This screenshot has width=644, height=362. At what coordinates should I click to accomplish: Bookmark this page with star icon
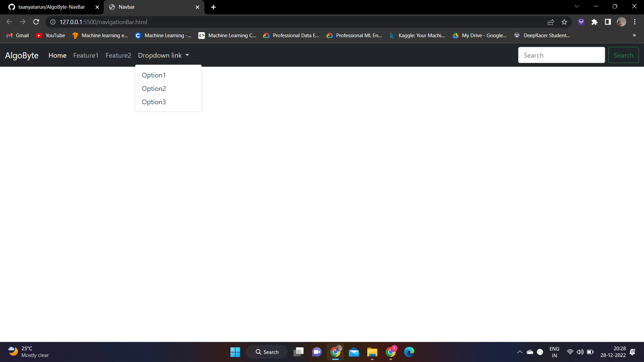pyautogui.click(x=564, y=22)
